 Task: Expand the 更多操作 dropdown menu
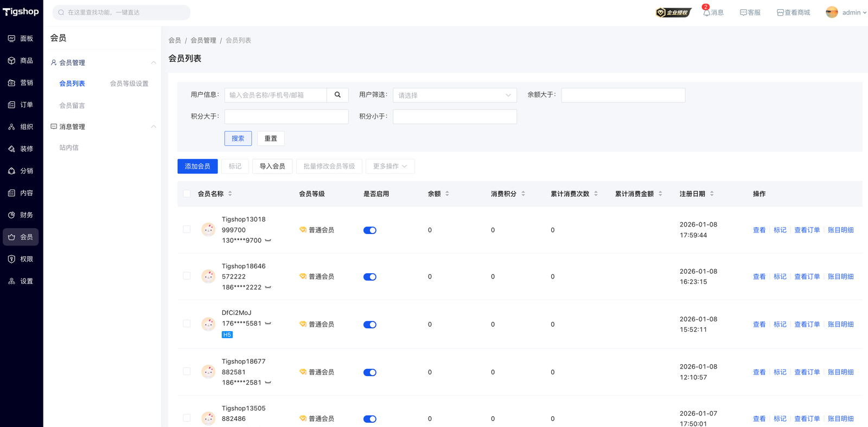point(390,166)
